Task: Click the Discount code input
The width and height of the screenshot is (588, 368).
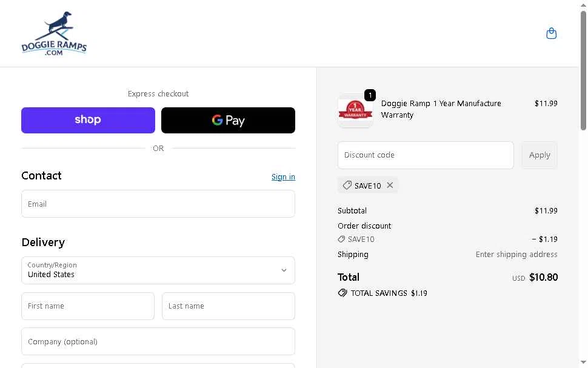Action: click(x=426, y=155)
